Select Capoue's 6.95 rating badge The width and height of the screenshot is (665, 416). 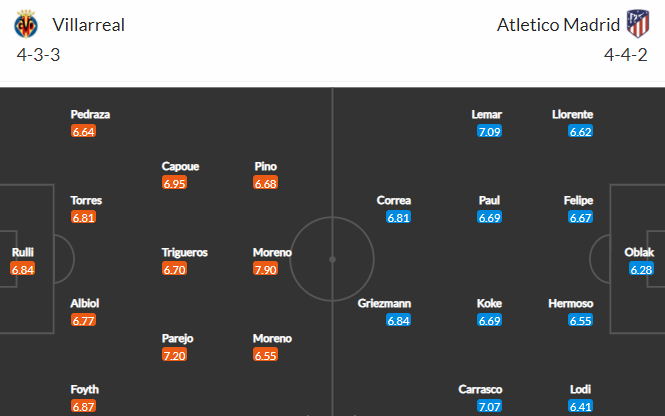pos(174,183)
